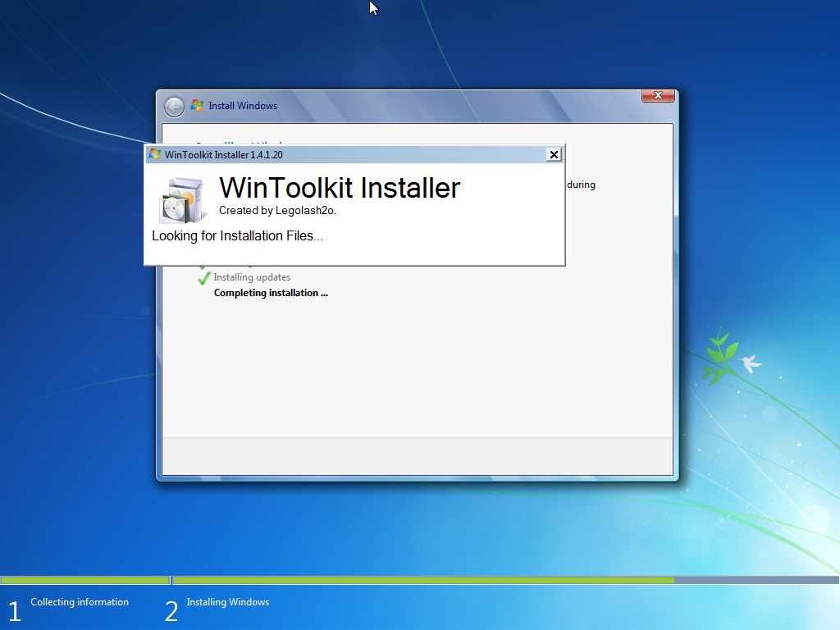Click the WinToolkit Installer title bar flag icon
The width and height of the screenshot is (840, 630).
pos(155,154)
